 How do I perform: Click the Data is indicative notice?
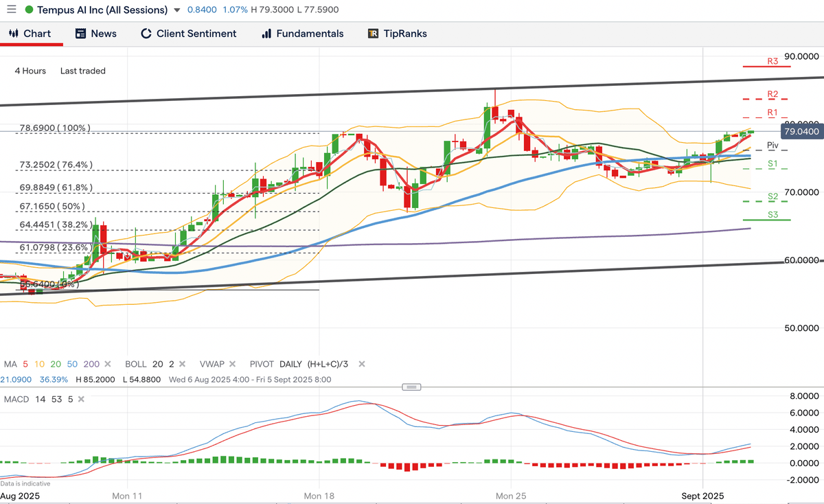tap(24, 484)
